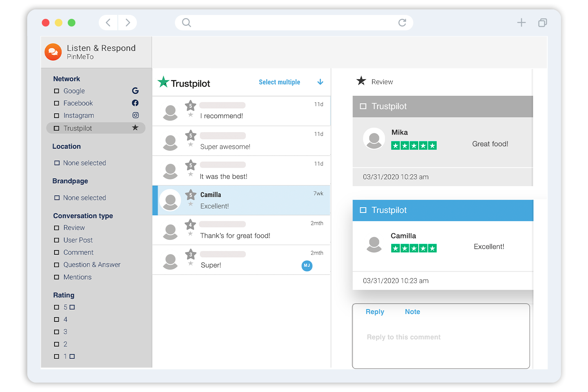Click the browser search magnifier icon
588x392 pixels.
tap(187, 23)
